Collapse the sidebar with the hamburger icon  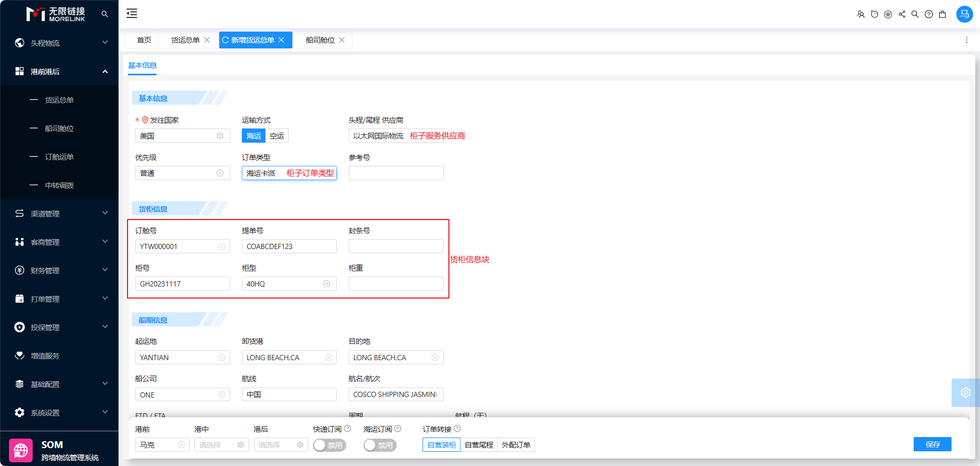[132, 14]
